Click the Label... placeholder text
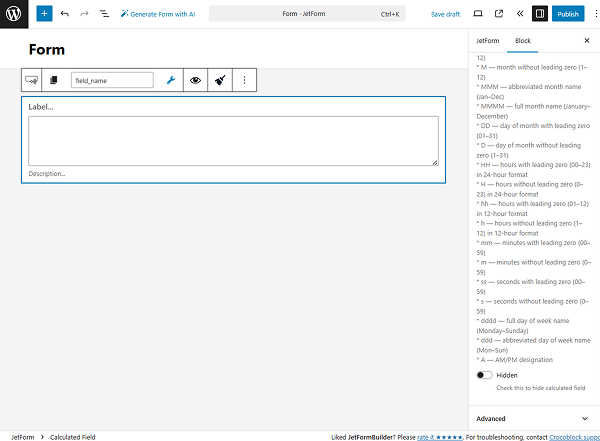 coord(41,107)
